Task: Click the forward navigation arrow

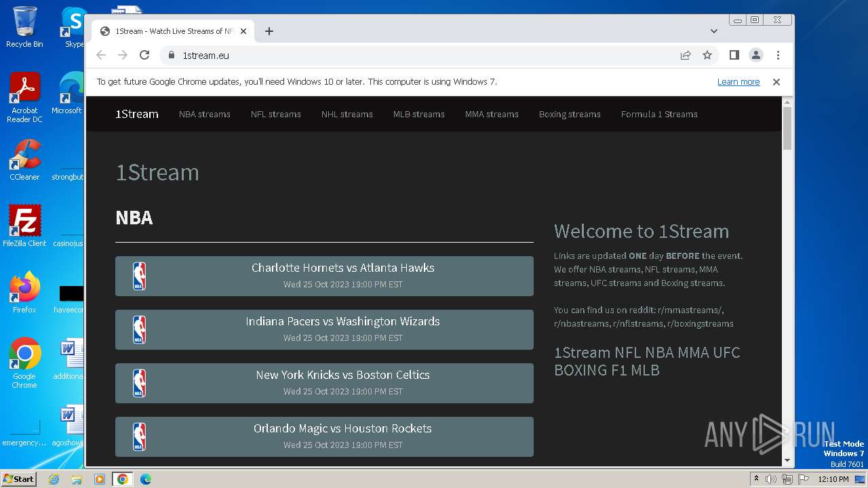Action: [x=123, y=55]
